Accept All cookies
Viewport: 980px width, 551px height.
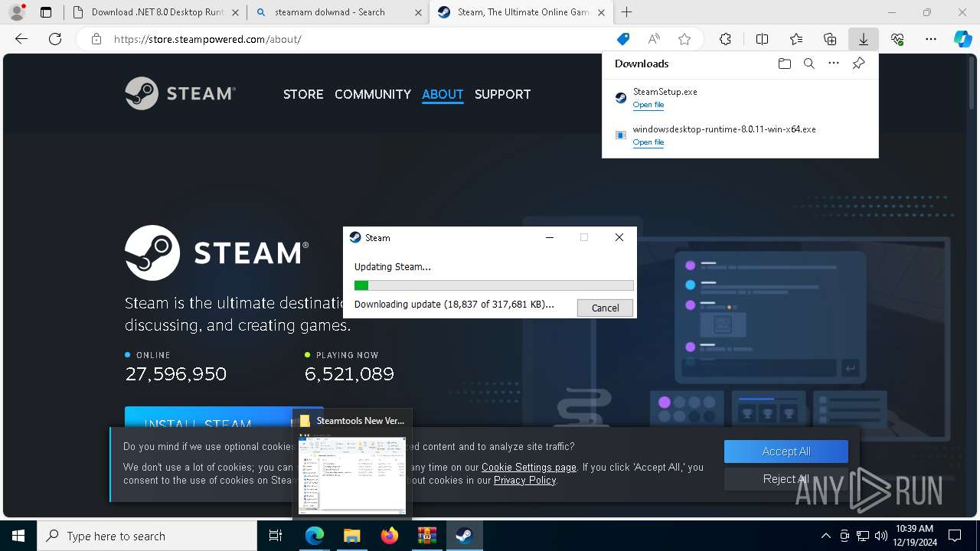point(786,452)
